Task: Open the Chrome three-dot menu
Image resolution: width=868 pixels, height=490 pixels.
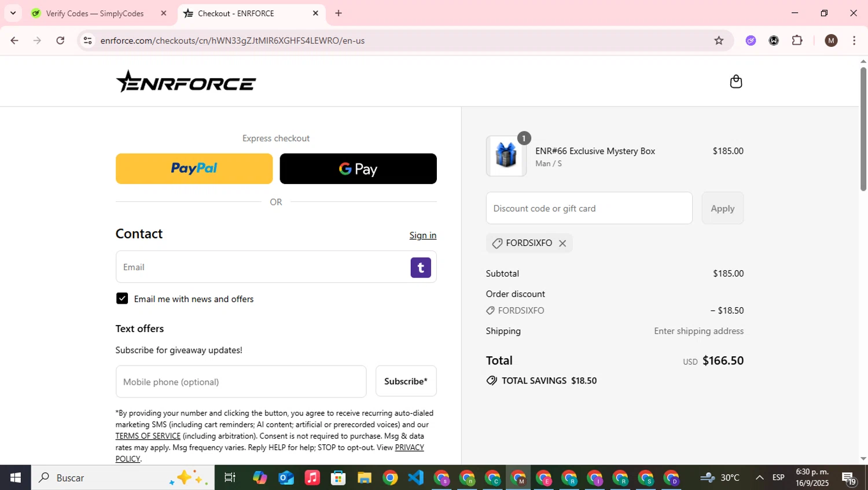Action: 854,40
